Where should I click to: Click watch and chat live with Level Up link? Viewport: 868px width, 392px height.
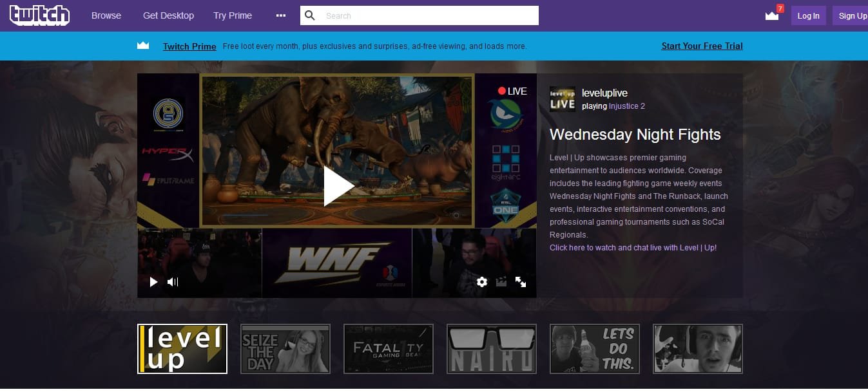[633, 248]
